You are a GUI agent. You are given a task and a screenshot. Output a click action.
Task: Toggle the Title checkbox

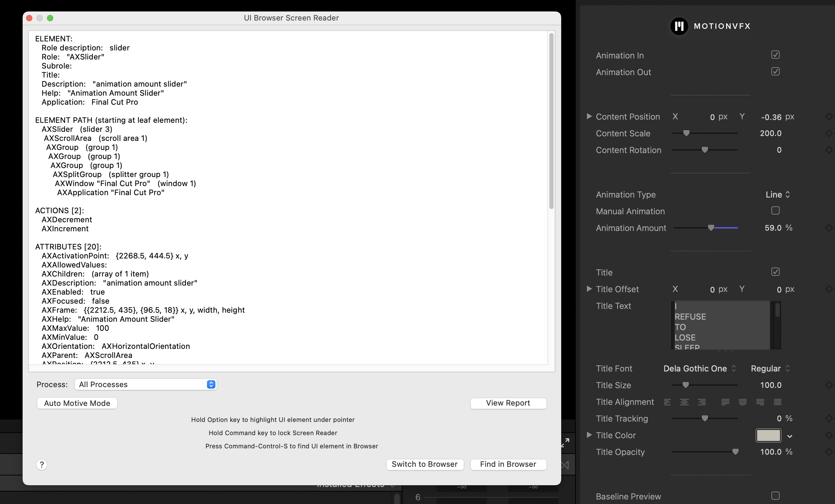776,272
